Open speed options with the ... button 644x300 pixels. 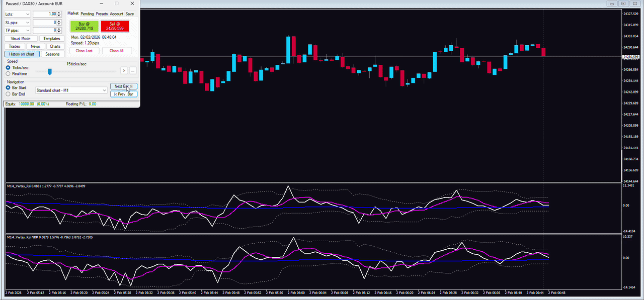tap(133, 71)
